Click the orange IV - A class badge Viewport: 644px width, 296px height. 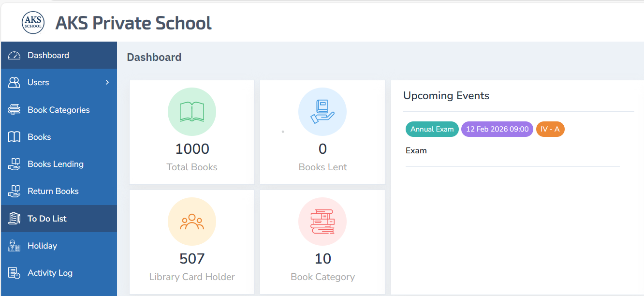pos(550,129)
